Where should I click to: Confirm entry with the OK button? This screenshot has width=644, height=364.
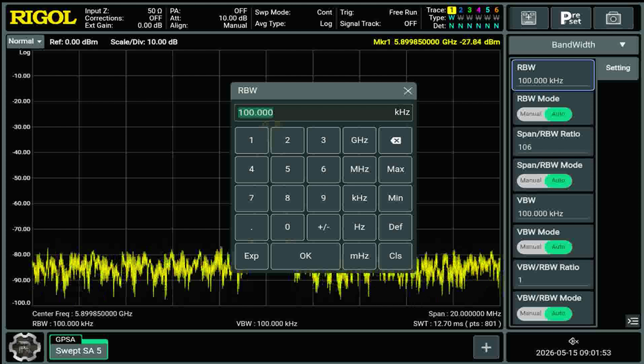(x=305, y=256)
